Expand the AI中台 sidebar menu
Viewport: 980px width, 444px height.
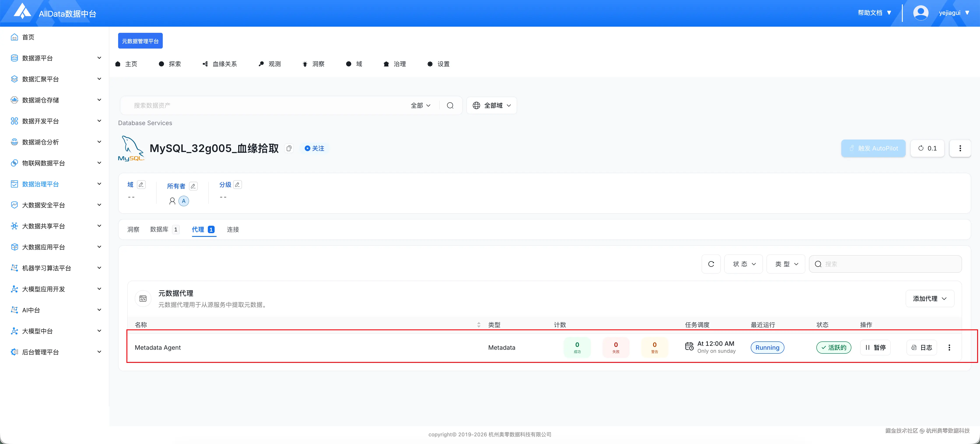(x=99, y=310)
